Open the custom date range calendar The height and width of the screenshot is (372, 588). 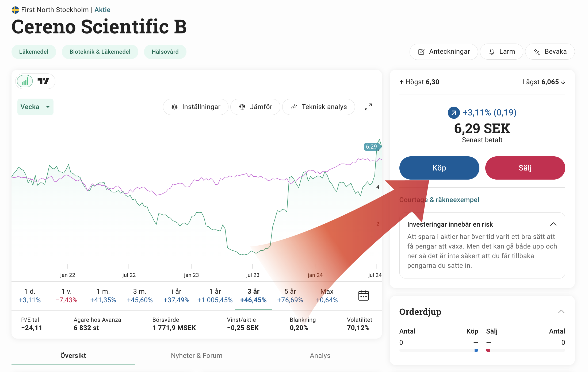363,296
